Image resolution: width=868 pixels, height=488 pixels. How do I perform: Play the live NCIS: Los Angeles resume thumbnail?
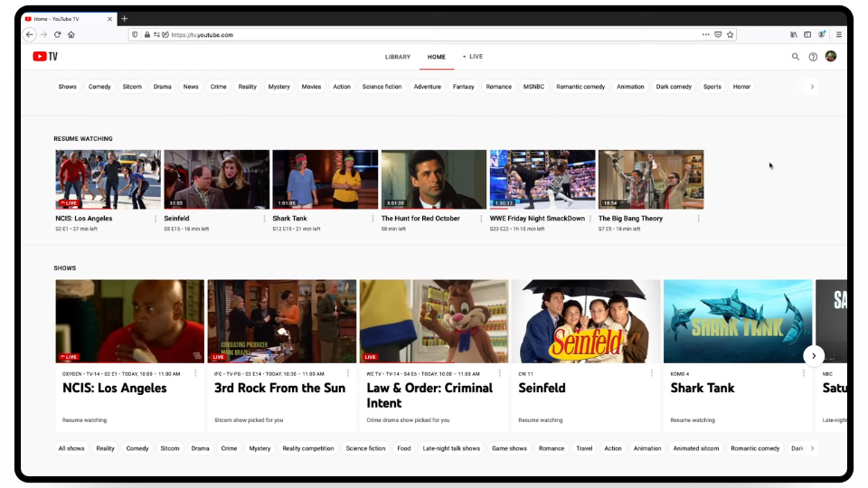click(108, 179)
